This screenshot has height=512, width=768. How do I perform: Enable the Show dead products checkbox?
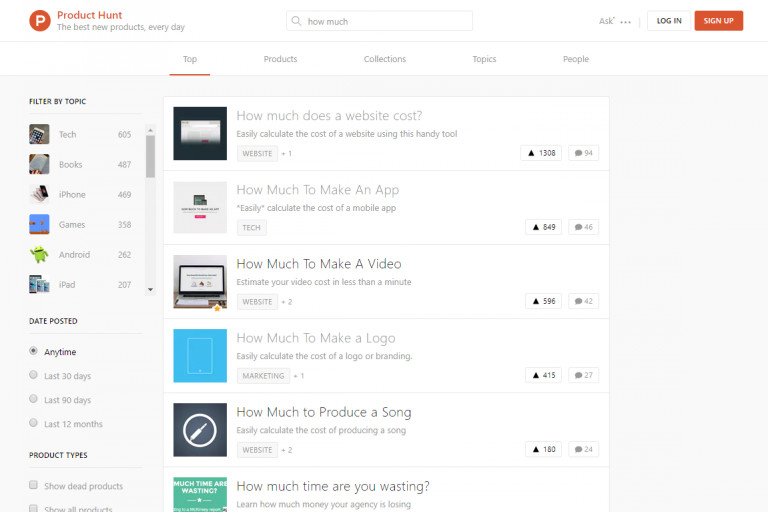(34, 486)
